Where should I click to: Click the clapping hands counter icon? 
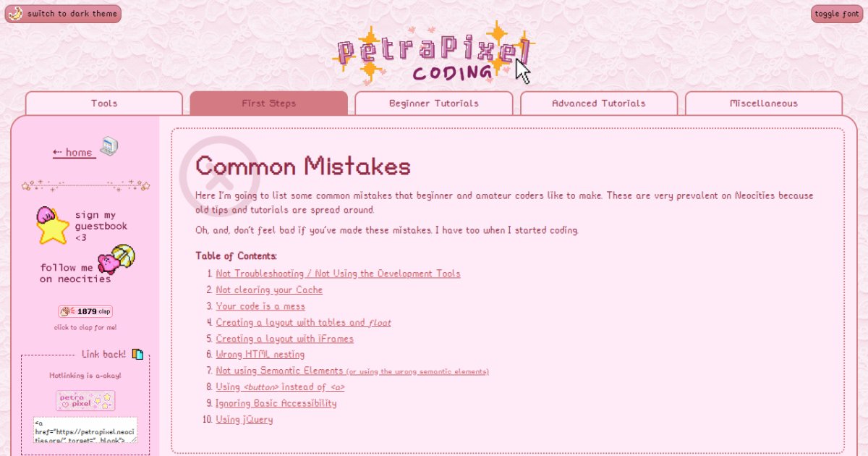pos(67,311)
